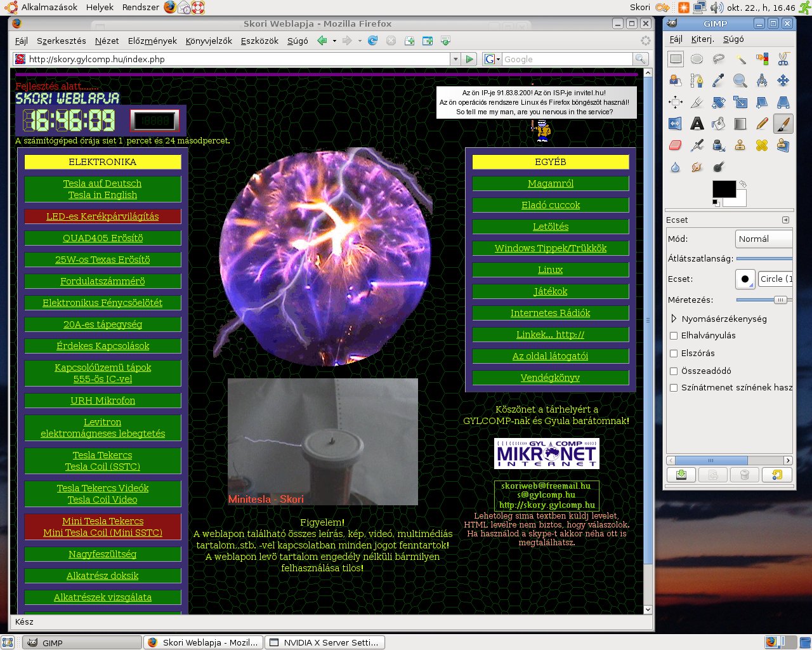Pick the Bucket Fill tool
This screenshot has width=812, height=650.
pyautogui.click(x=719, y=124)
